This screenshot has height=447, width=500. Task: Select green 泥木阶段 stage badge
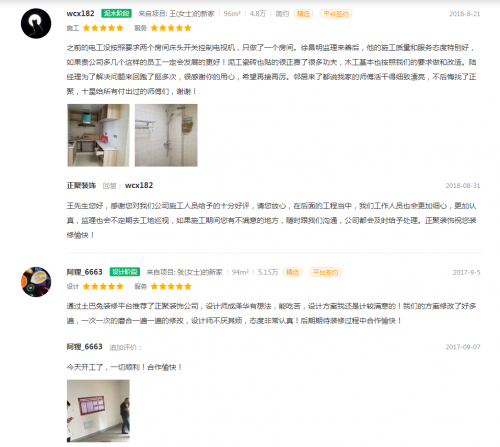[116, 13]
